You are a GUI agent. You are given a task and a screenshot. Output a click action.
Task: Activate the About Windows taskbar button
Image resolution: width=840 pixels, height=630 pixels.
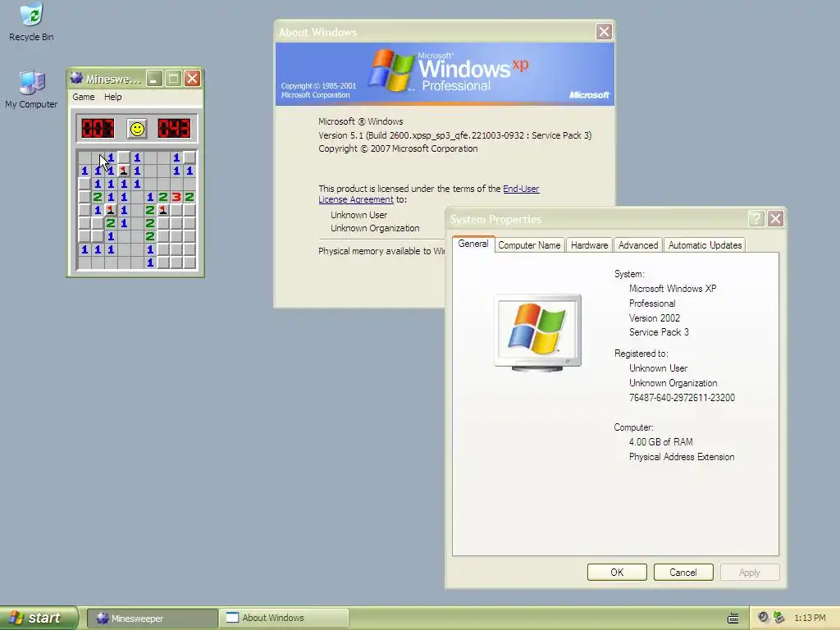pos(284,619)
